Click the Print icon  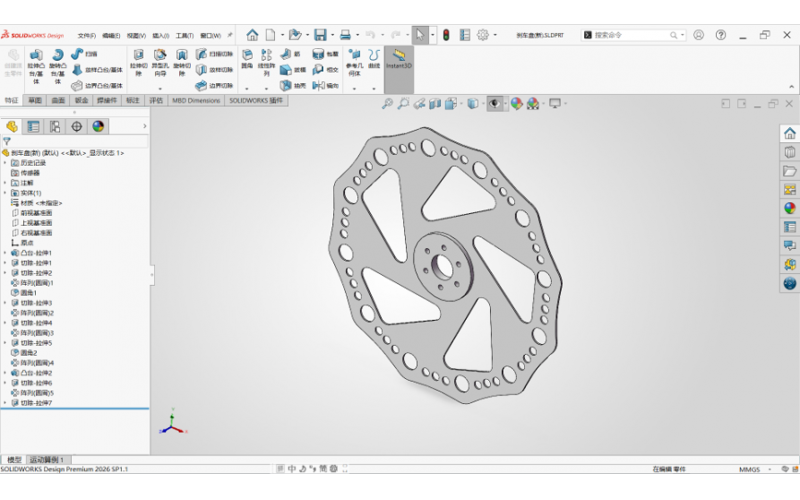345,35
